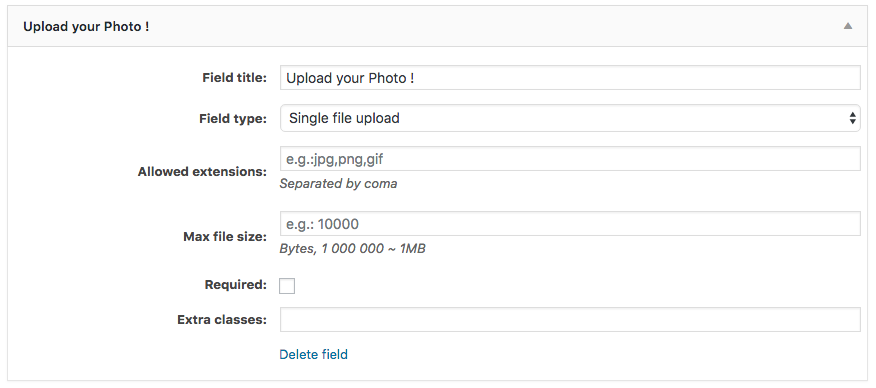Click into the Max file size field

pos(570,223)
